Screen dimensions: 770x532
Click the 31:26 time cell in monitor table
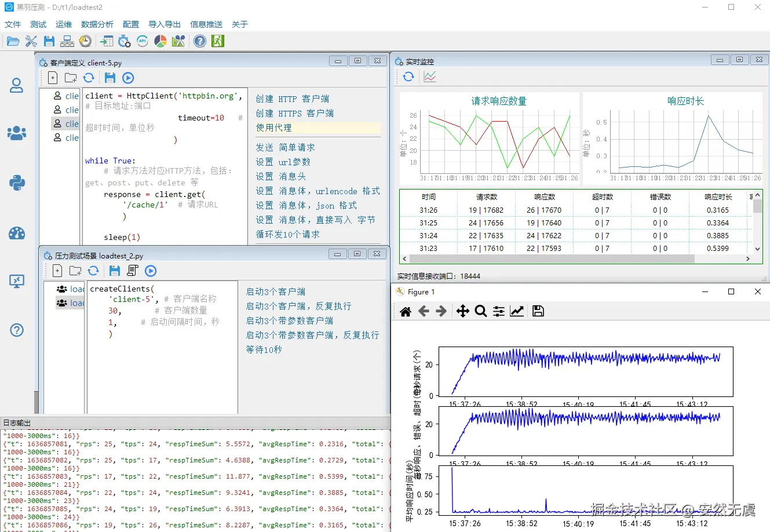pos(429,210)
